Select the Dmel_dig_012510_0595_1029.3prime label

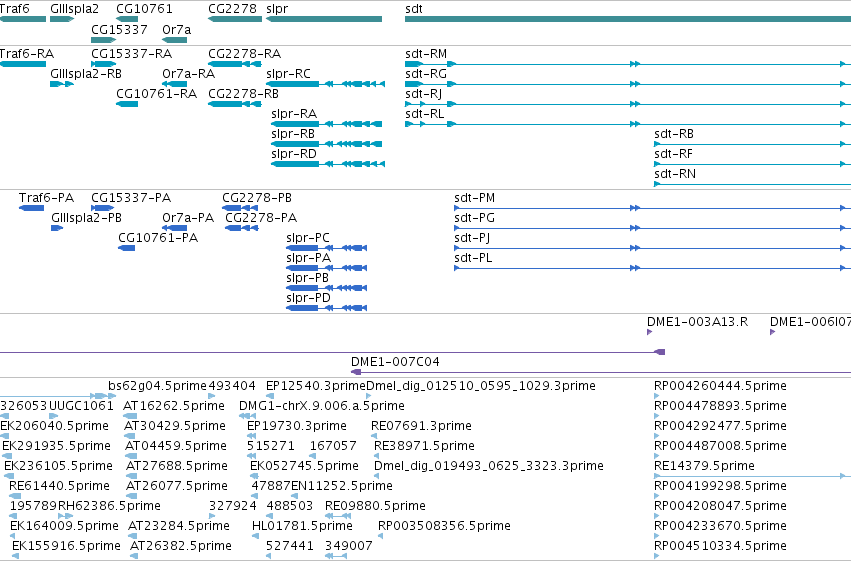481,386
